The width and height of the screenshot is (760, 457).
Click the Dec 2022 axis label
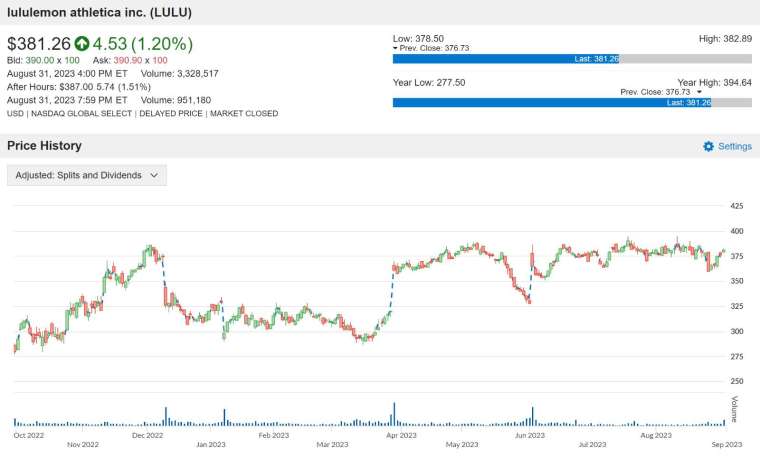[147, 435]
